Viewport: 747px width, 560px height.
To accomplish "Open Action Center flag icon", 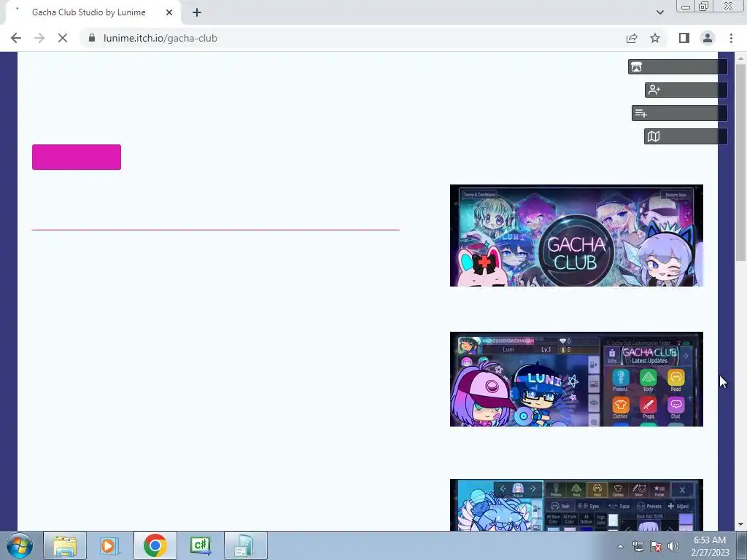I will click(x=656, y=547).
